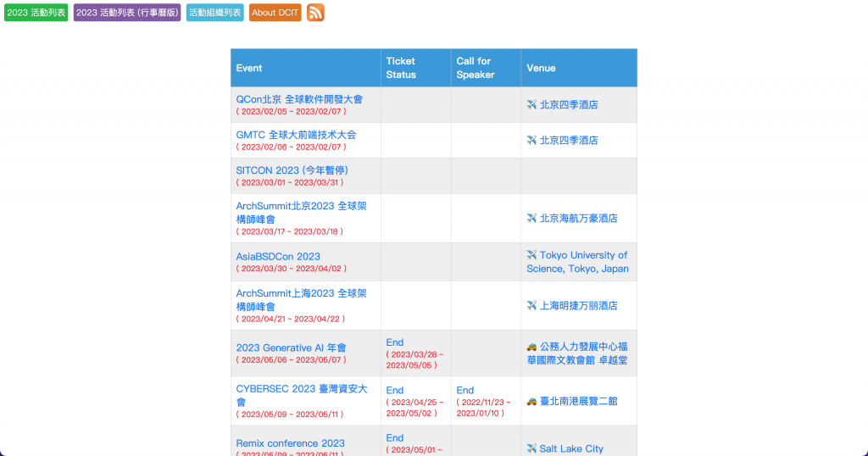Click the Venue column header
The height and width of the screenshot is (456, 868).
click(579, 68)
